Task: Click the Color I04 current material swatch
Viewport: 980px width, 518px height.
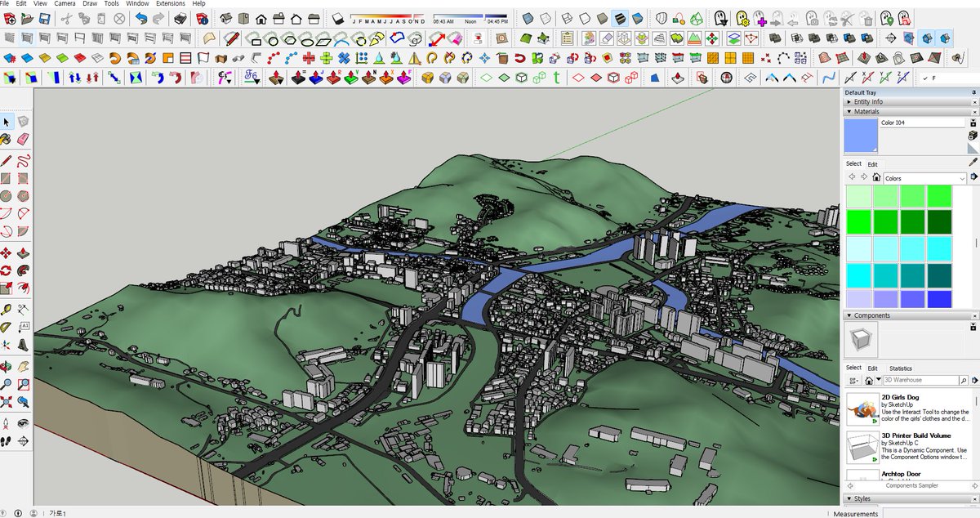Action: (861, 136)
